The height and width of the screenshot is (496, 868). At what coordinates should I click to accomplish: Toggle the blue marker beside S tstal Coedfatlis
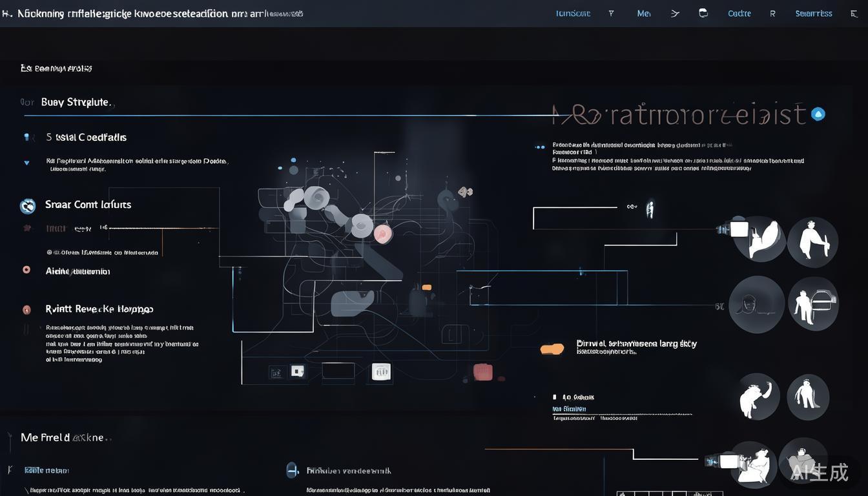point(26,137)
